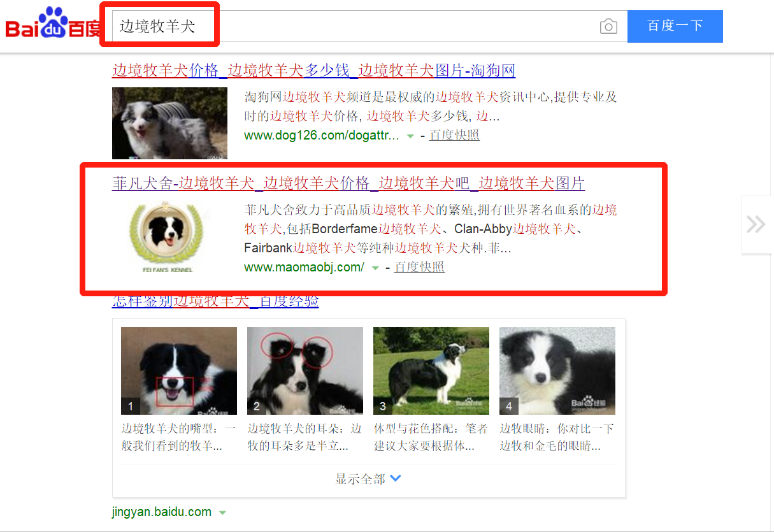Open the Baidu logo homepage
This screenshot has width=774, height=532.
point(54,24)
